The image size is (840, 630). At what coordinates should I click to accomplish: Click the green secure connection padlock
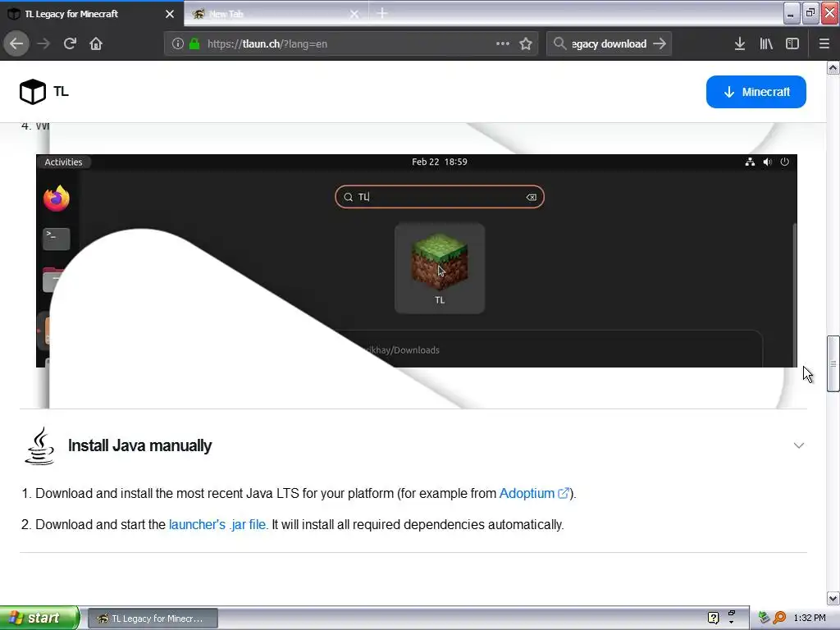[194, 43]
